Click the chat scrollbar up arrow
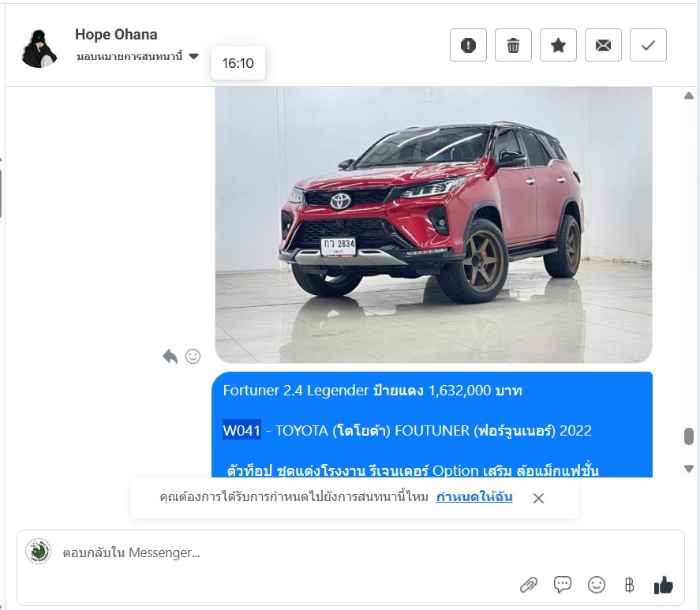Screen dimensions: 700x610 tap(689, 95)
